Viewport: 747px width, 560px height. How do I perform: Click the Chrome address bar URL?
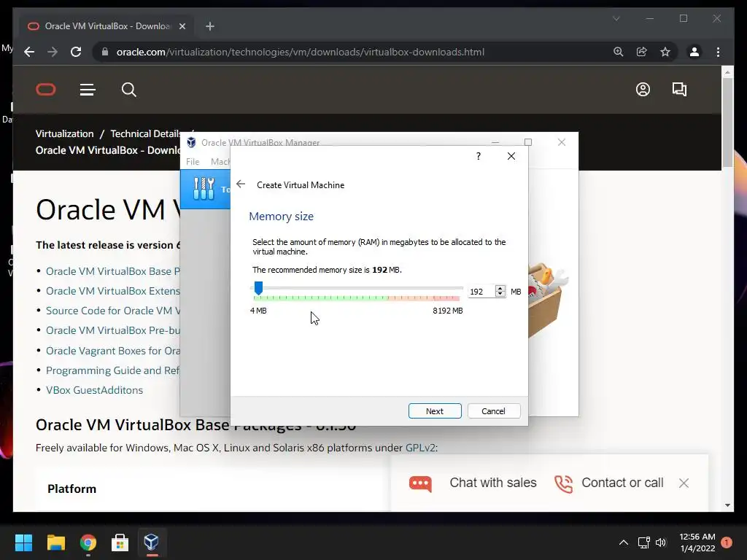300,52
